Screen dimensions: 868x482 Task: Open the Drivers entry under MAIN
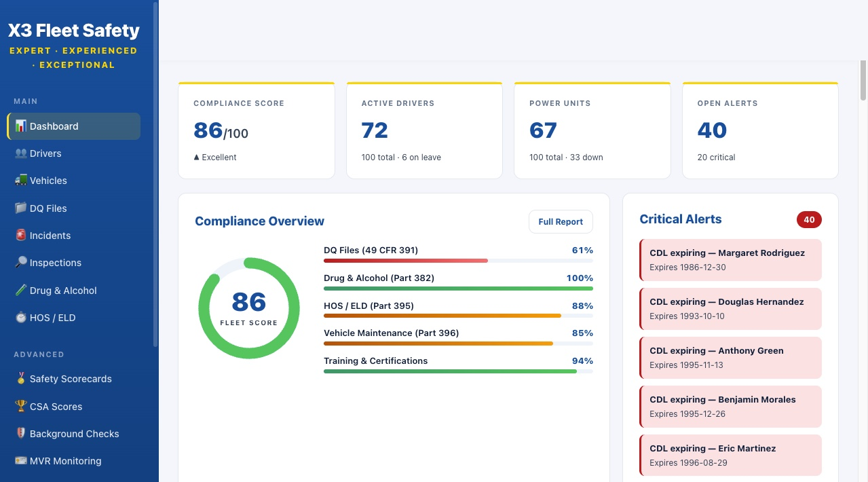click(48, 153)
